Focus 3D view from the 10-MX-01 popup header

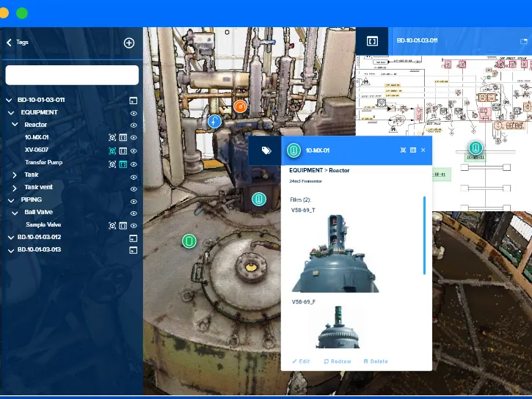(x=403, y=150)
